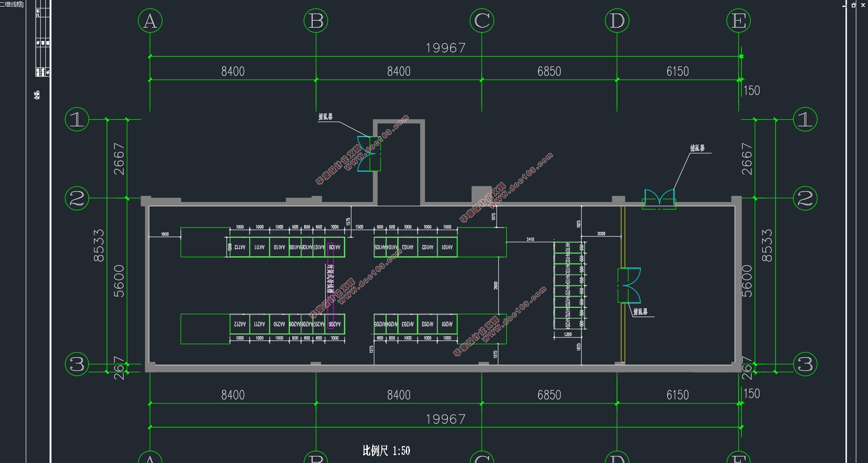
Task: Select the 8533 dimension on the left
Action: pos(99,245)
